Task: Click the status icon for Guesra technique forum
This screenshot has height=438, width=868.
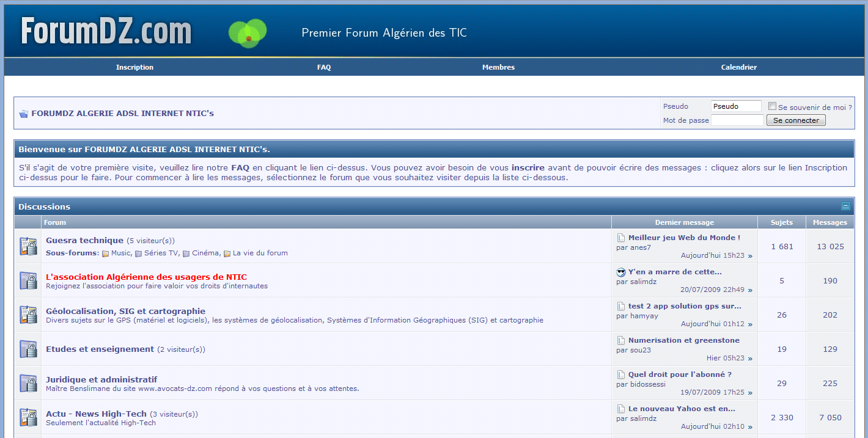Action: (28, 246)
